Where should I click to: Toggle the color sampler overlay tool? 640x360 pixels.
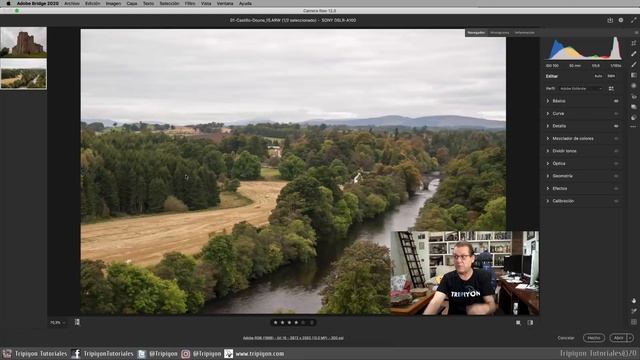pos(633,311)
